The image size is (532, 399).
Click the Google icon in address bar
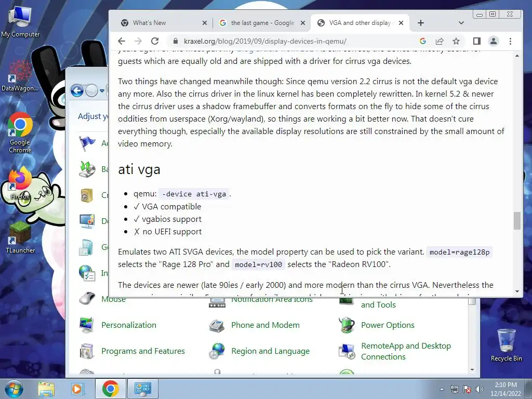[x=423, y=41]
